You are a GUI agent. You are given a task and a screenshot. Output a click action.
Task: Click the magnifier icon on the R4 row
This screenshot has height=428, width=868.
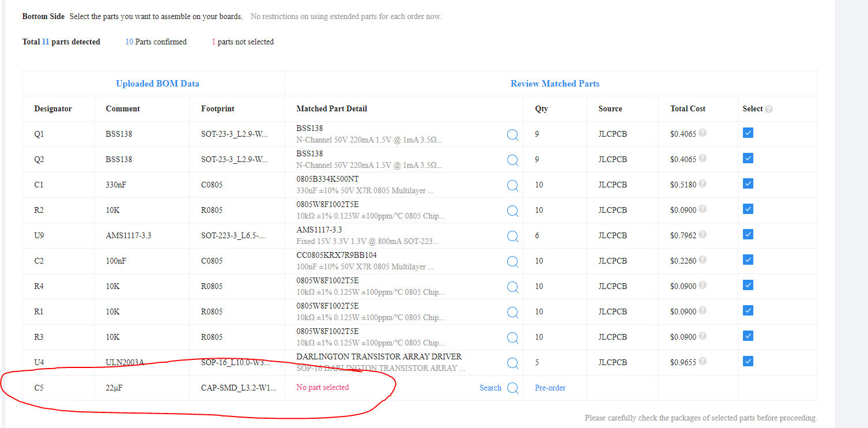(x=512, y=287)
